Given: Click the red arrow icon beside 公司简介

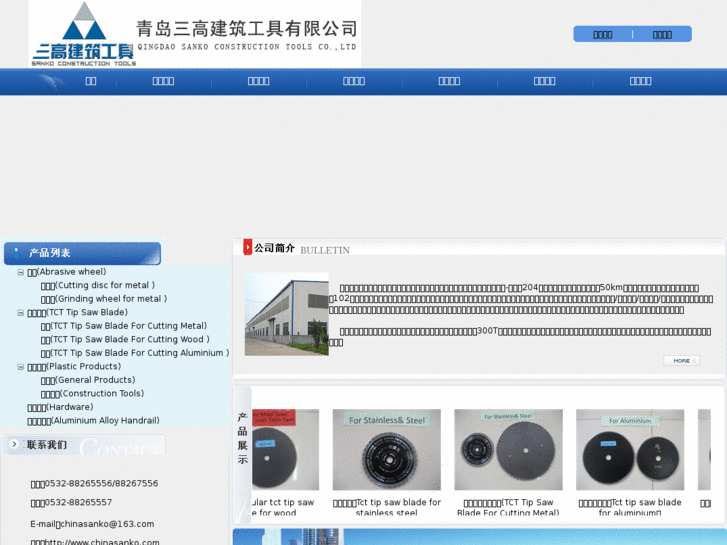Looking at the screenshot, I should (x=248, y=247).
